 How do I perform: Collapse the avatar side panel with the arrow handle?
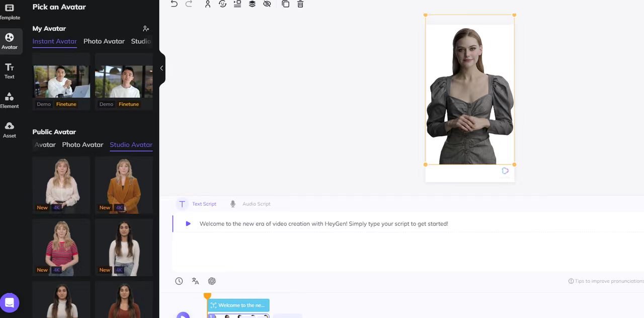(x=162, y=68)
